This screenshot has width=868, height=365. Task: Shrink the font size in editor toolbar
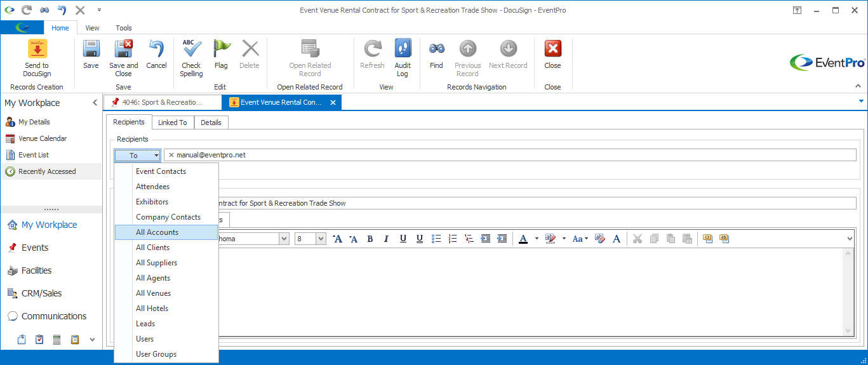(354, 239)
